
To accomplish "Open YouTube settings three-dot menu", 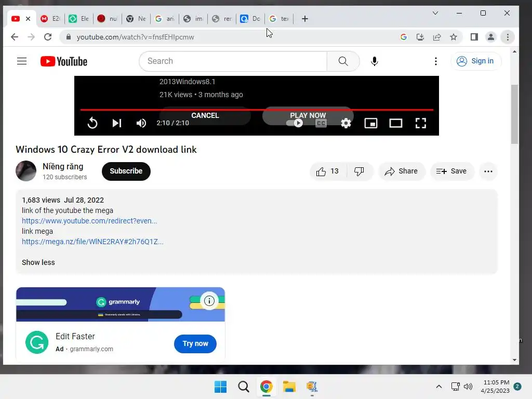I will [x=436, y=61].
